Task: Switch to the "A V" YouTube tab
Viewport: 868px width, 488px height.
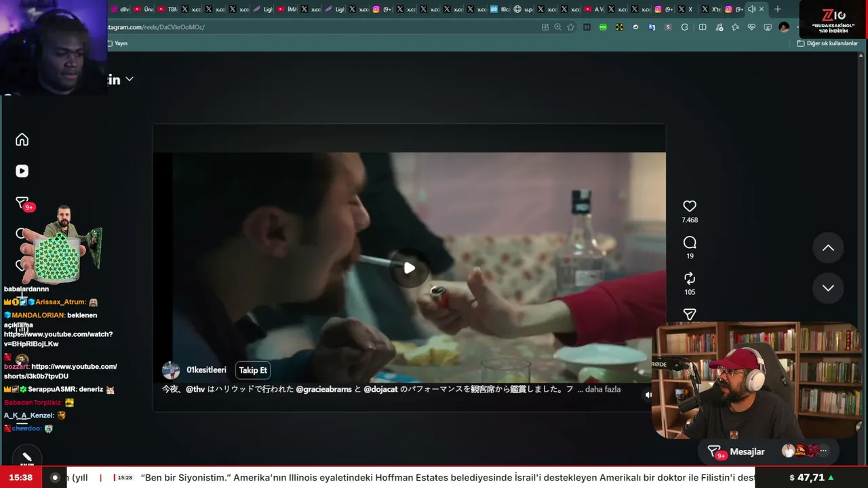Action: (593, 9)
